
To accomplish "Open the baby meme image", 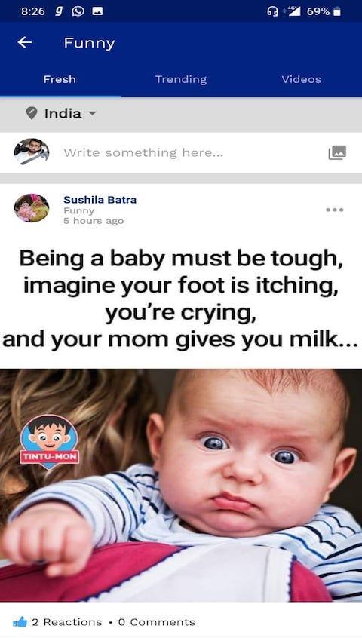I will 181,485.
